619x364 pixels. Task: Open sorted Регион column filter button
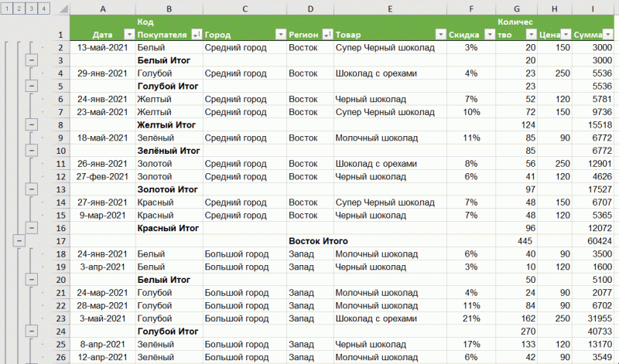click(x=327, y=35)
